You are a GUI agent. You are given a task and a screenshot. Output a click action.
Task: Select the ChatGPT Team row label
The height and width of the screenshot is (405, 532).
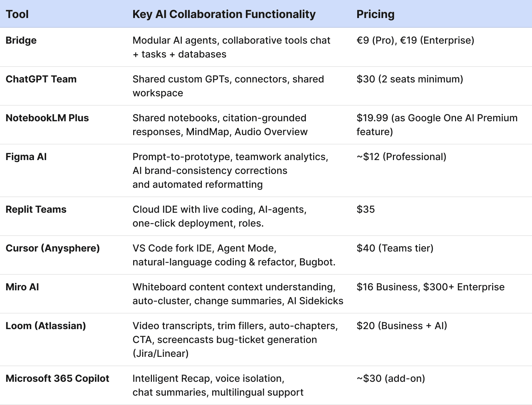pyautogui.click(x=41, y=79)
